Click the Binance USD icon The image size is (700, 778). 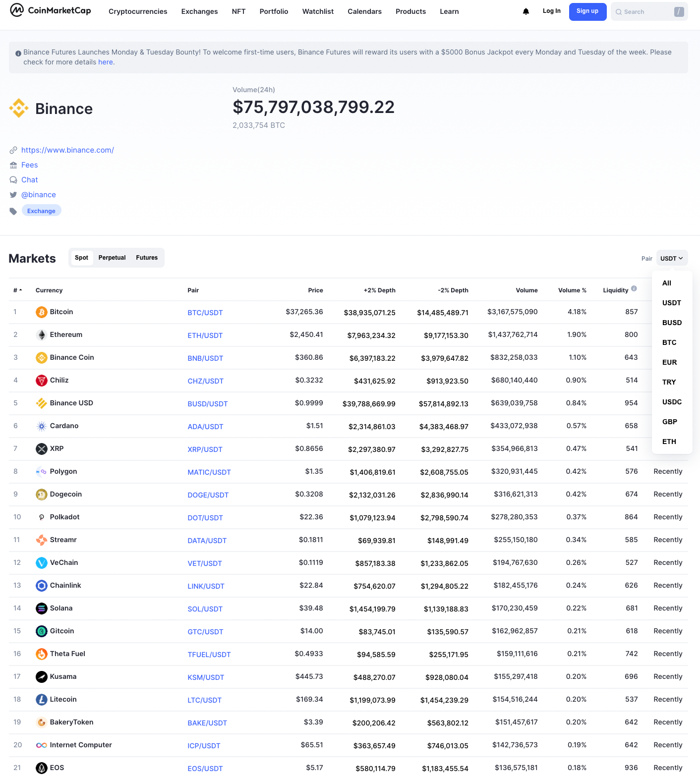[42, 403]
